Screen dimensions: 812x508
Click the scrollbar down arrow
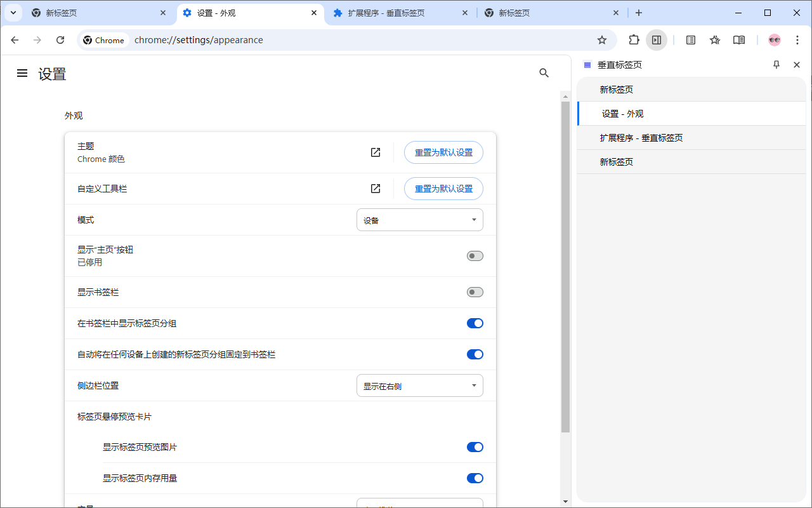click(x=566, y=501)
